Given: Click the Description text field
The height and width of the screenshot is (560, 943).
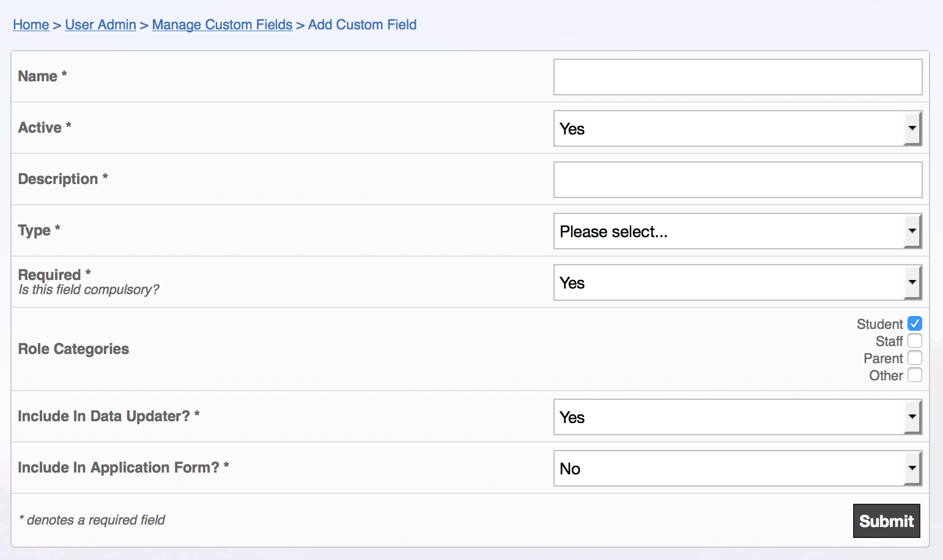Looking at the screenshot, I should 738,180.
